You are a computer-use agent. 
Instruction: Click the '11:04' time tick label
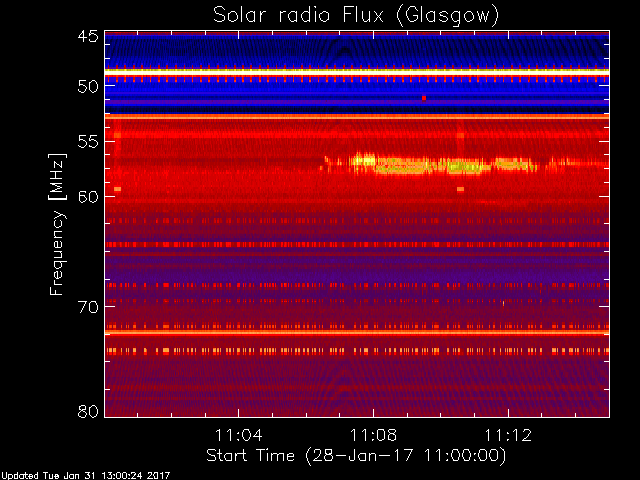[x=238, y=435]
